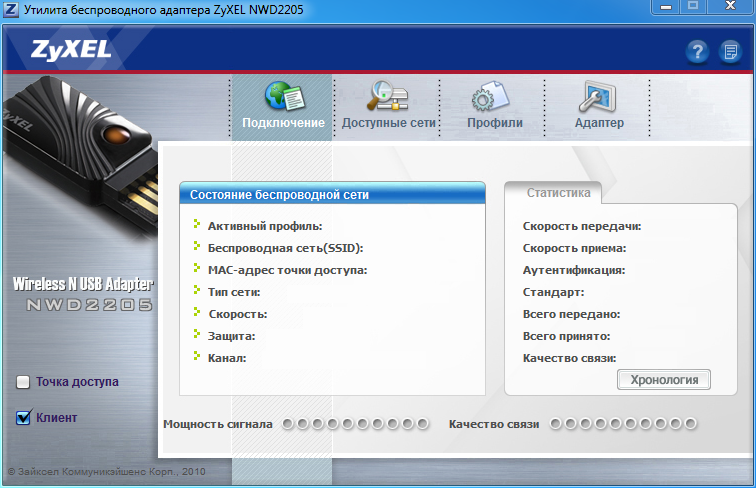Click the Тип сети label

coord(234,292)
